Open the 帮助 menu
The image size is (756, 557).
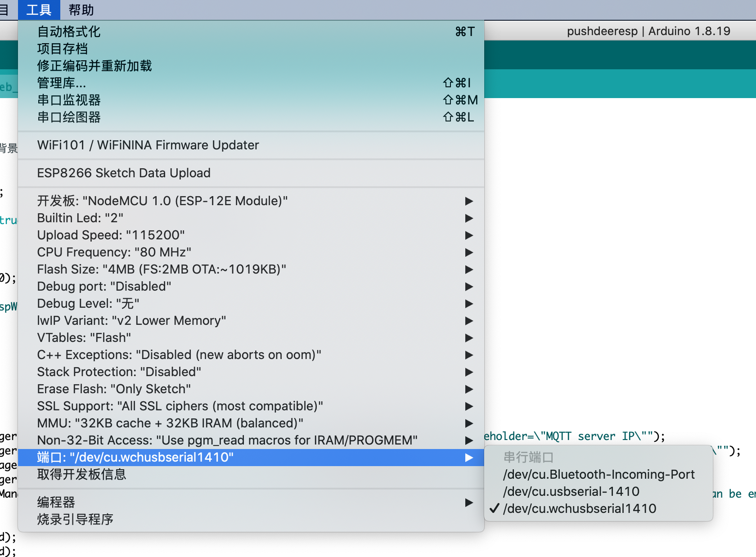[81, 10]
